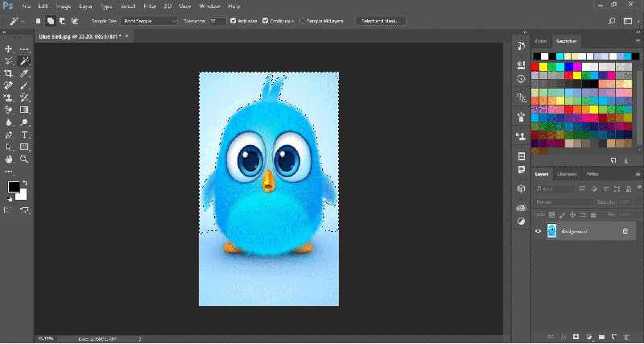
Task: Open the File menu
Action: [x=26, y=6]
